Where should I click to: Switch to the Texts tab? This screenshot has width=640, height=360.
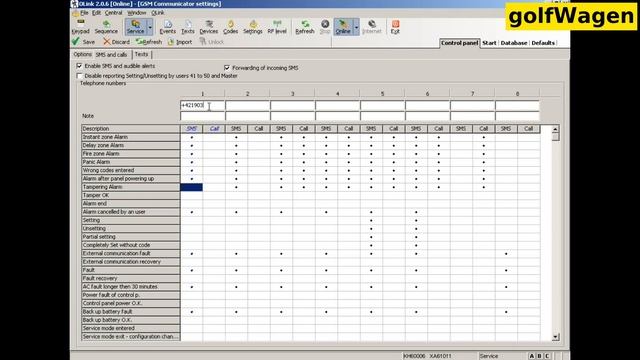point(141,54)
